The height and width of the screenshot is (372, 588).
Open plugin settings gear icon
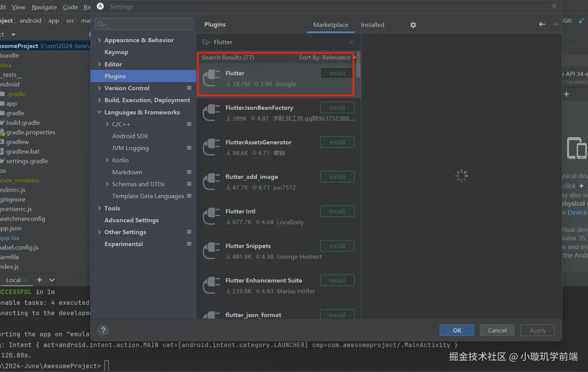(x=413, y=25)
